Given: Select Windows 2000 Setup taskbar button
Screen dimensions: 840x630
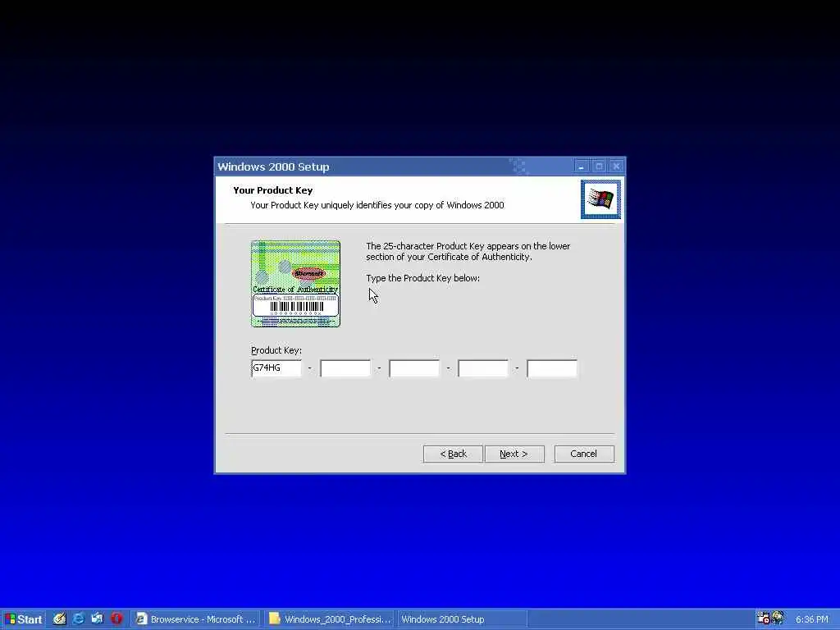Looking at the screenshot, I should (462, 619).
